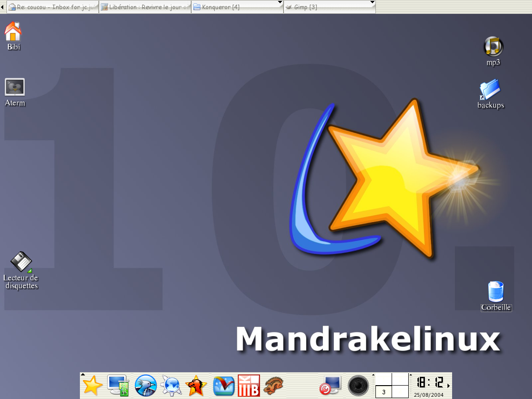Click the 18:12 digital clock
The width and height of the screenshot is (532, 399).
point(430,382)
